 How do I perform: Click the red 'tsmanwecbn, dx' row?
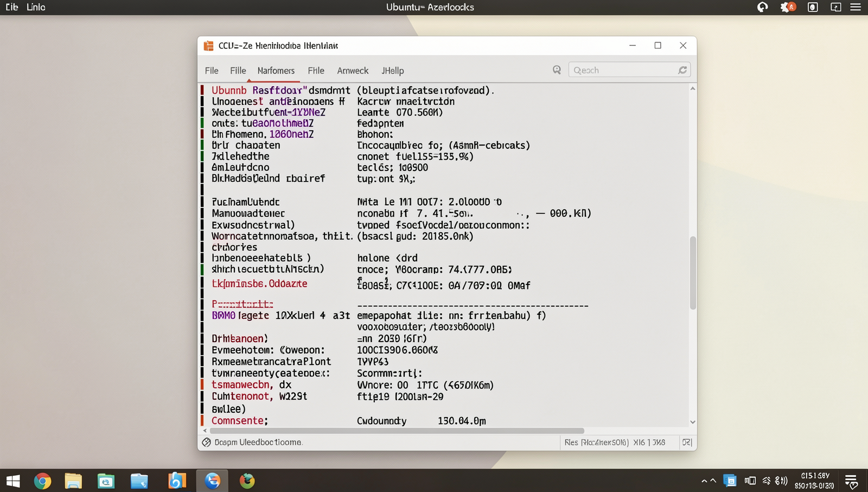[251, 384]
